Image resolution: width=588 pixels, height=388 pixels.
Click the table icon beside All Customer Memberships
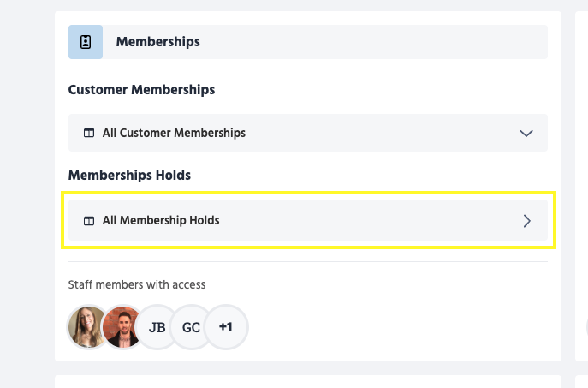(x=88, y=134)
